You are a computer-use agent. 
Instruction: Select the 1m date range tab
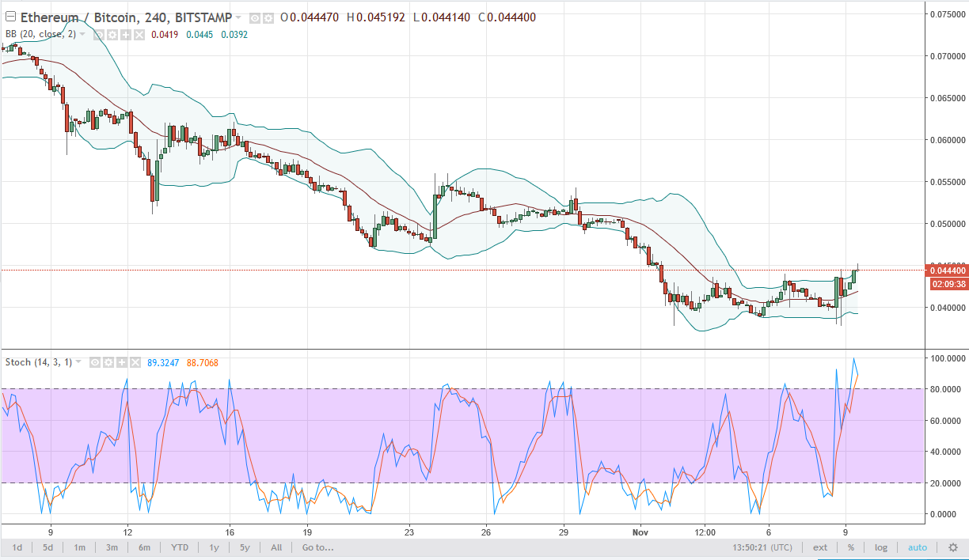(x=79, y=547)
